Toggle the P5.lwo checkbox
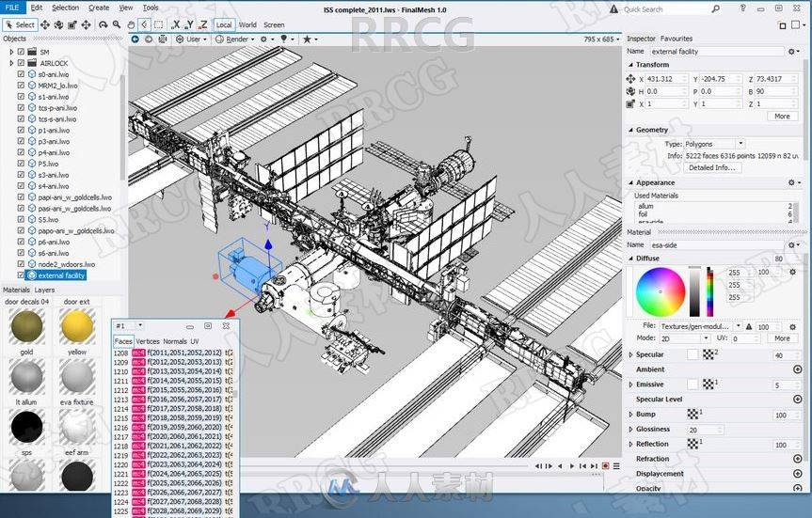 click(x=22, y=164)
